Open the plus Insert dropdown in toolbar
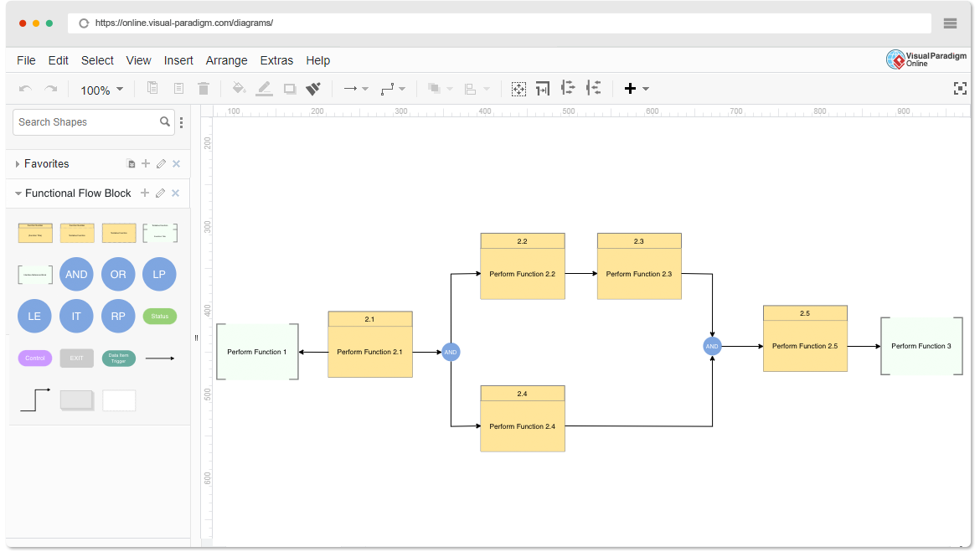The image size is (980, 557). [637, 89]
